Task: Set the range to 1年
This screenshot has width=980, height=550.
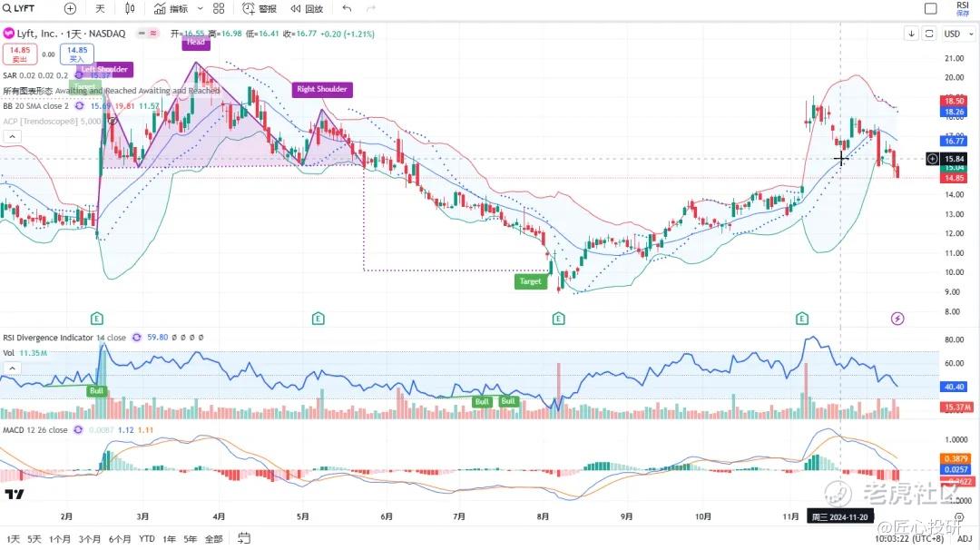Action: tap(169, 539)
